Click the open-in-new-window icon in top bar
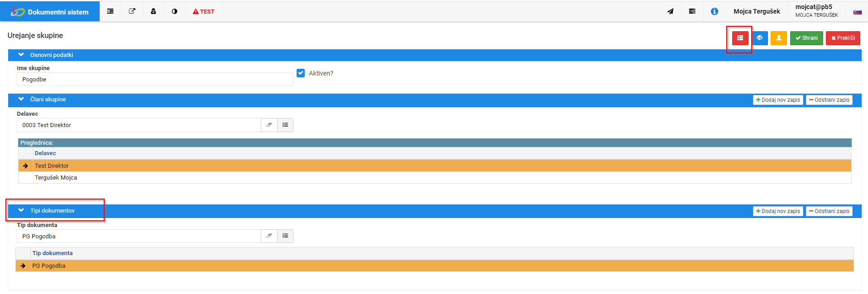 (132, 11)
